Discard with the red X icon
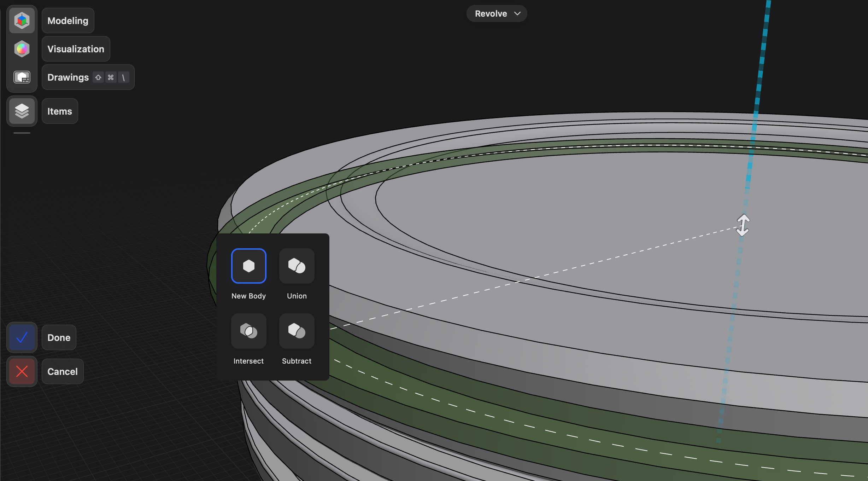The width and height of the screenshot is (868, 481). (x=22, y=371)
